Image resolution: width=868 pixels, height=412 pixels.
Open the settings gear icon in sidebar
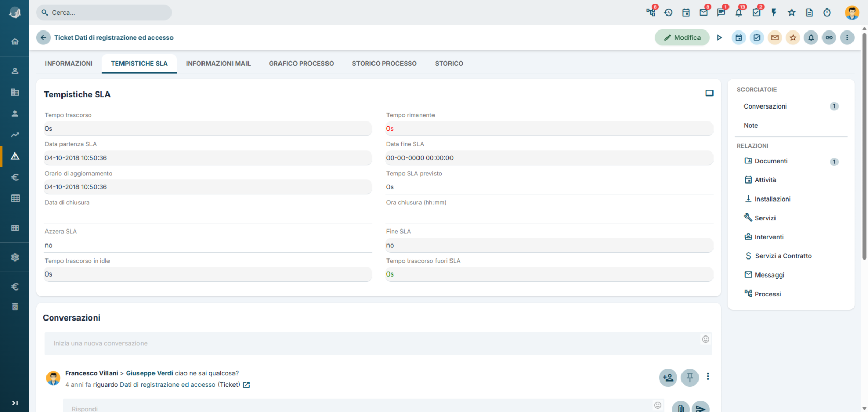pyautogui.click(x=15, y=257)
